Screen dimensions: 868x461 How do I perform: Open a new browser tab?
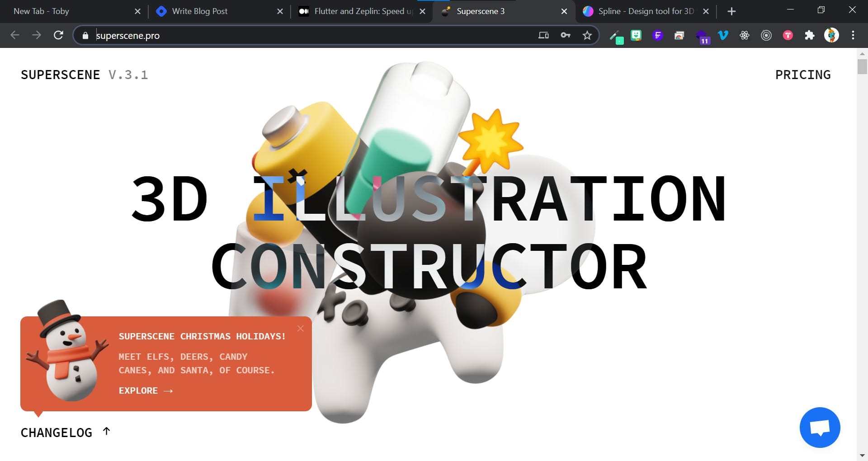pyautogui.click(x=731, y=11)
